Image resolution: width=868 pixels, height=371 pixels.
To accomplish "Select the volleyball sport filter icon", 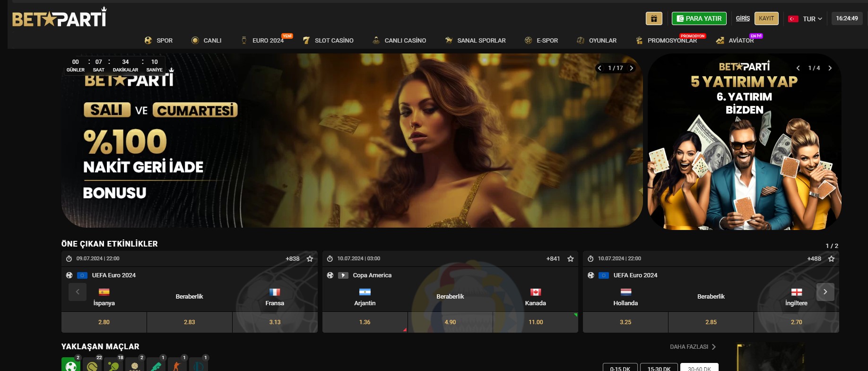I will click(x=135, y=365).
